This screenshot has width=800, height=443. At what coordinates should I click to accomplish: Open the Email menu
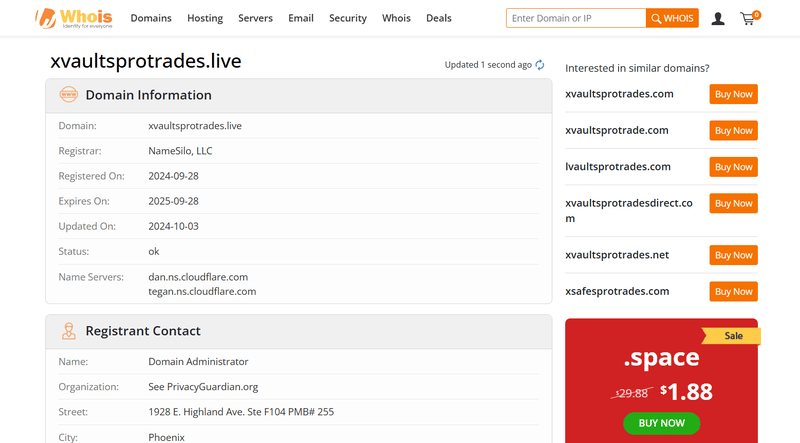(x=301, y=18)
